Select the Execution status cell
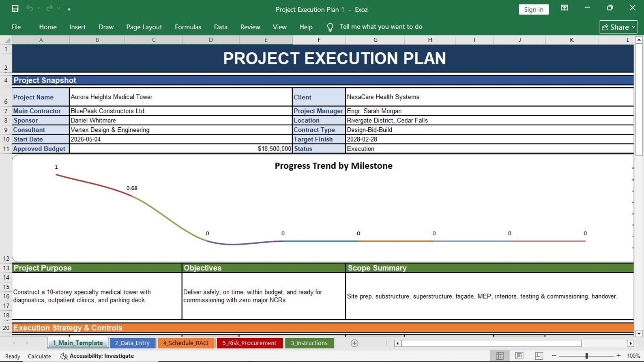Image resolution: width=644 pixels, height=363 pixels. pyautogui.click(x=489, y=149)
